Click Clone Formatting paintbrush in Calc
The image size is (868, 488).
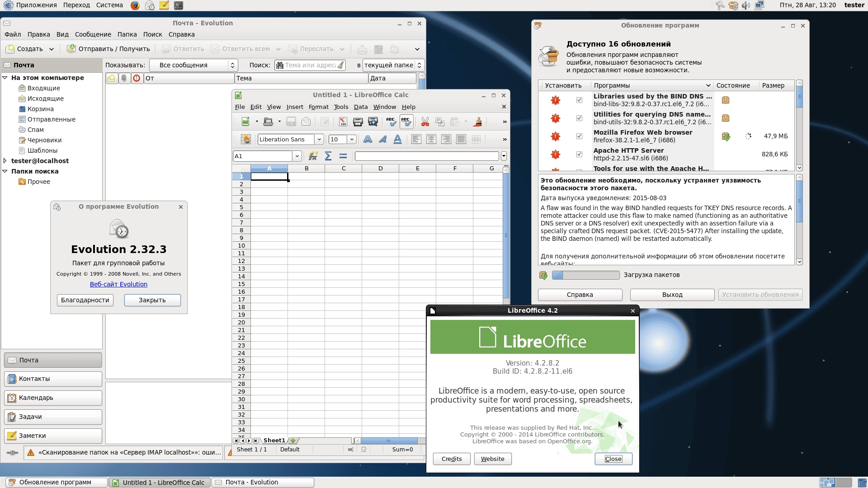click(477, 122)
